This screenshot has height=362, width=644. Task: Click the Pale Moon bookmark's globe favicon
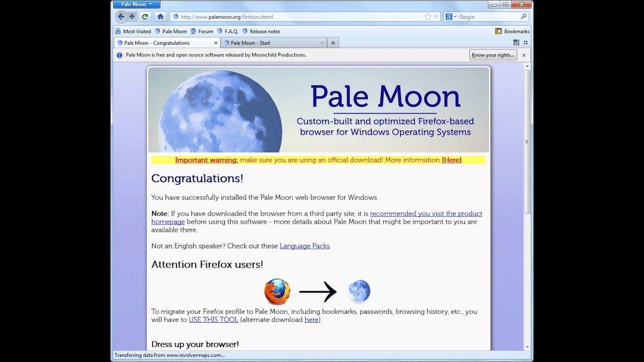click(x=157, y=31)
